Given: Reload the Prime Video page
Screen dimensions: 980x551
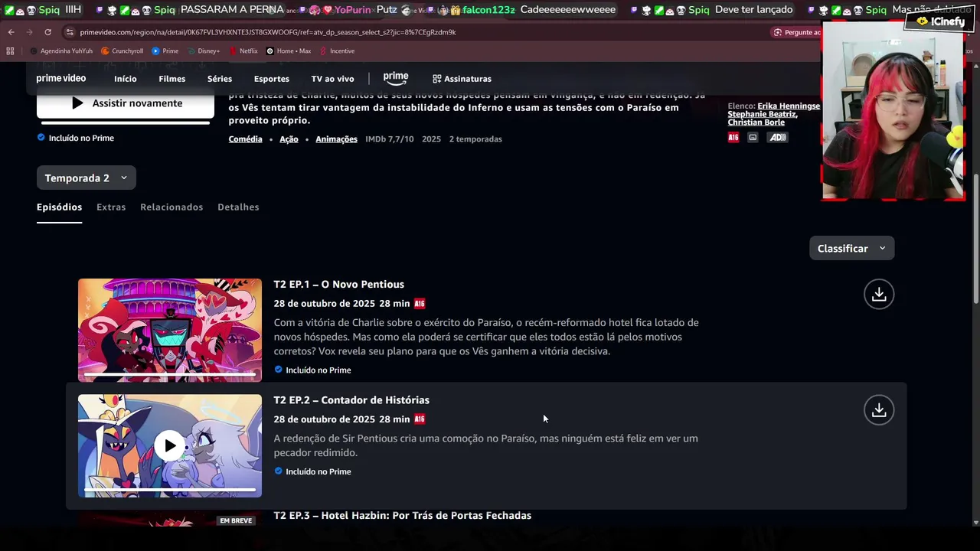Looking at the screenshot, I should [x=47, y=32].
